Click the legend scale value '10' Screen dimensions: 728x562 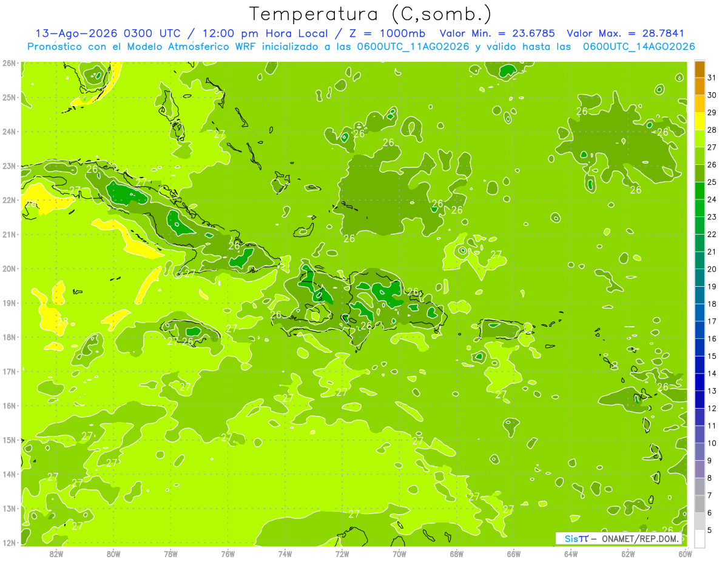[x=712, y=444]
